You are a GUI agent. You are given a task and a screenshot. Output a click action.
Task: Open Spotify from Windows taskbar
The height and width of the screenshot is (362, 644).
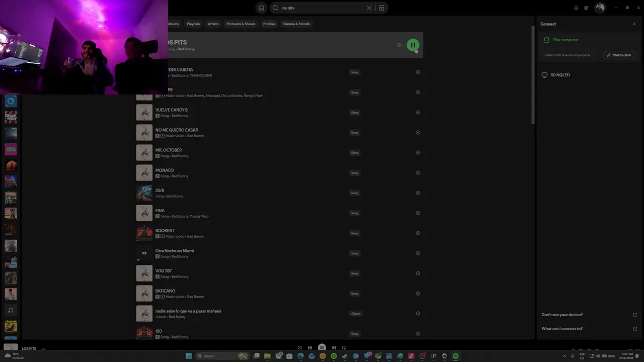click(455, 356)
